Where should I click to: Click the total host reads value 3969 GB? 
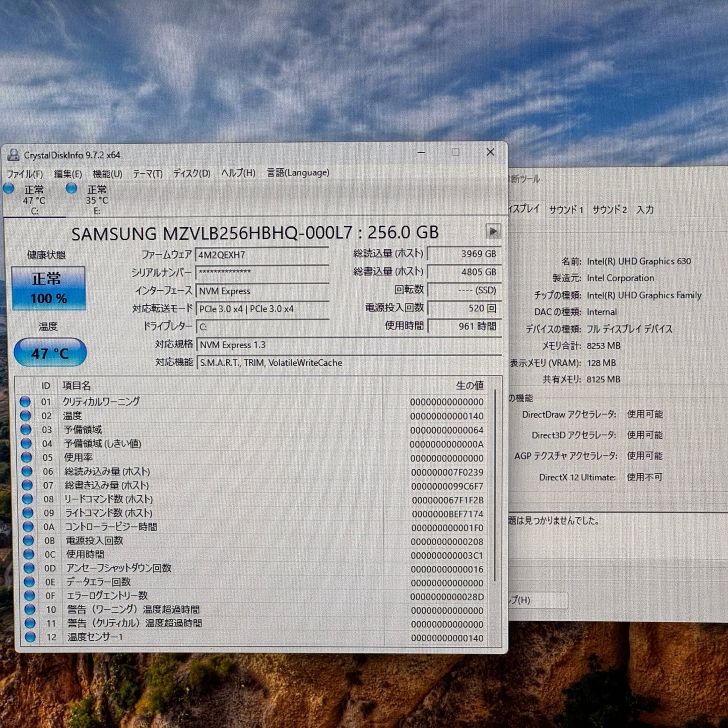(x=464, y=254)
